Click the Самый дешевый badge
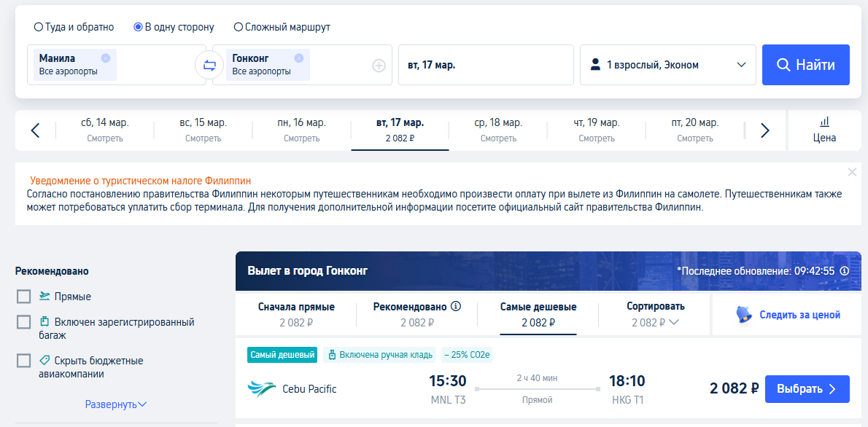The image size is (868, 427). [282, 355]
